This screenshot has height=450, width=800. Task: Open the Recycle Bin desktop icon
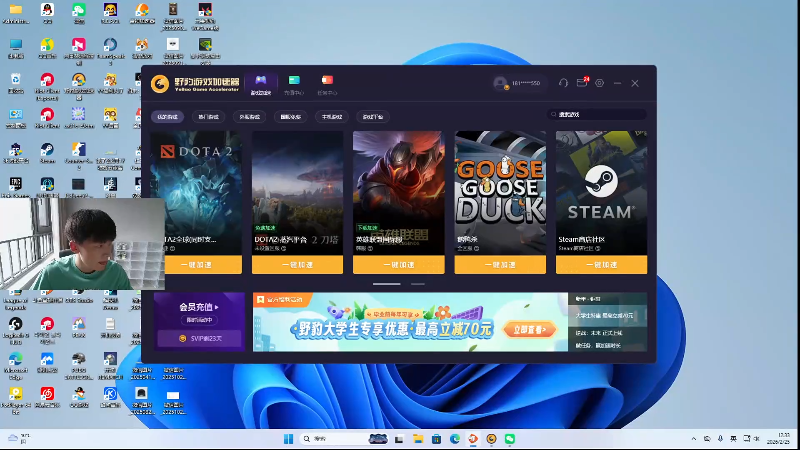(16, 84)
